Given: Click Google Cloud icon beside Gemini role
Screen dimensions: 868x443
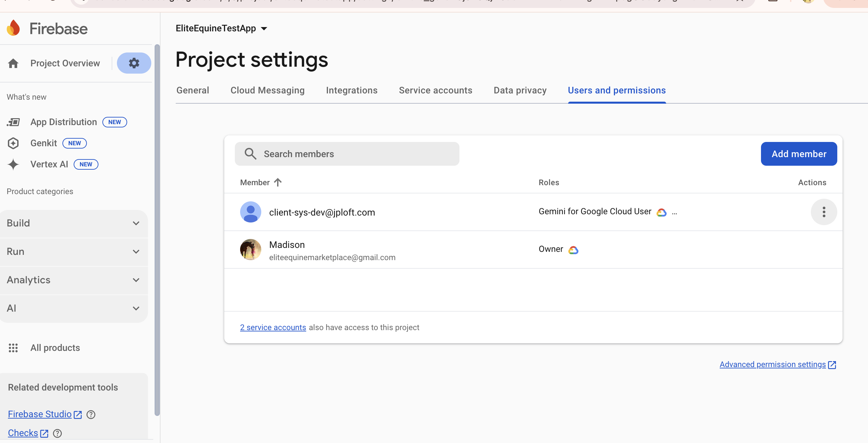Looking at the screenshot, I should click(661, 212).
